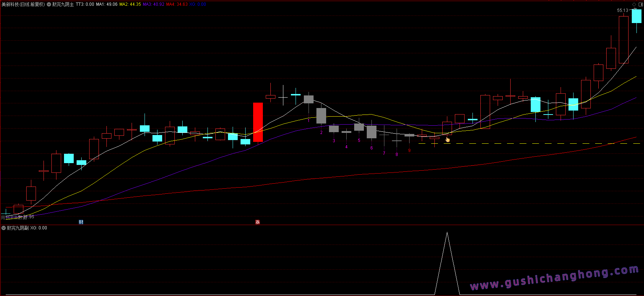
Task: Click the 55.13 high price label
Action: tap(622, 10)
